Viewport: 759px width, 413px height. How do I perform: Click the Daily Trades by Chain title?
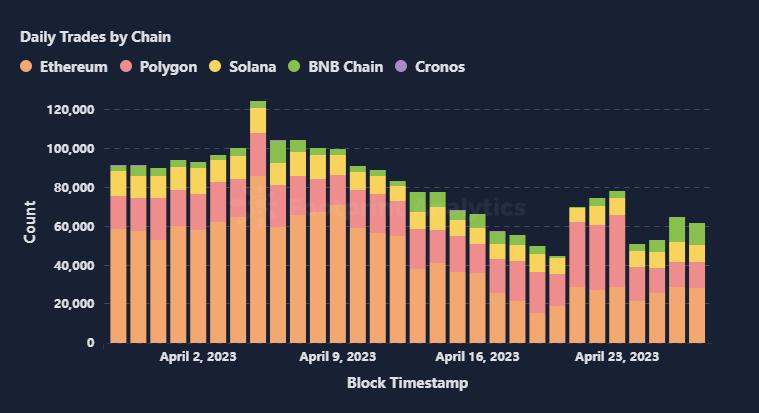point(95,37)
